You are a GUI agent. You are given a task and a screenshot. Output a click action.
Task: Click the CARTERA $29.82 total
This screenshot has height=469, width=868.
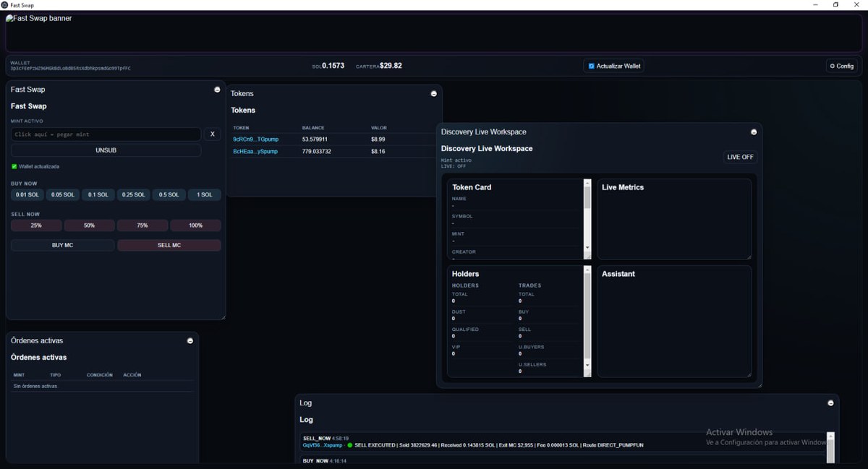[x=379, y=66]
